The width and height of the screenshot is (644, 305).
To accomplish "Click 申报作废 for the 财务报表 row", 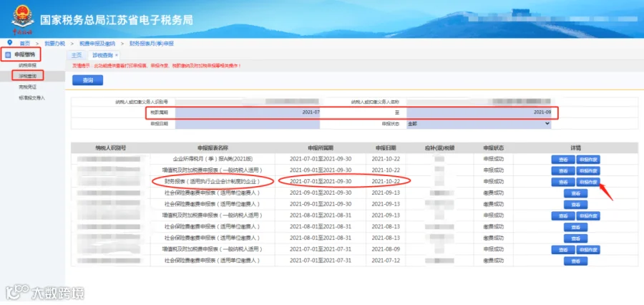I will pyautogui.click(x=588, y=182).
